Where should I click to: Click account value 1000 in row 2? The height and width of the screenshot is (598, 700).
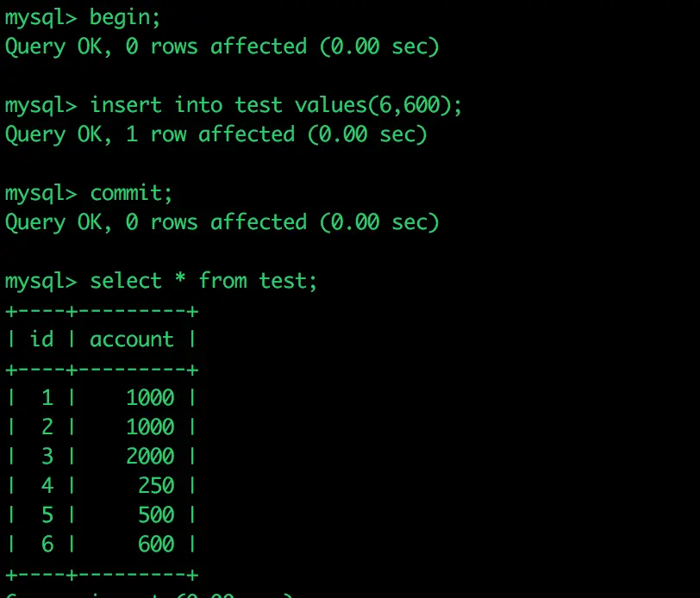point(150,427)
